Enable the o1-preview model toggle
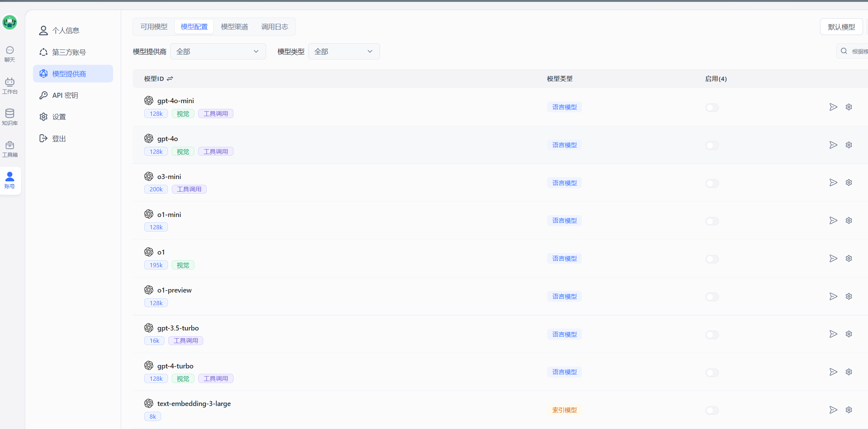Viewport: 868px width, 429px height. tap(712, 297)
